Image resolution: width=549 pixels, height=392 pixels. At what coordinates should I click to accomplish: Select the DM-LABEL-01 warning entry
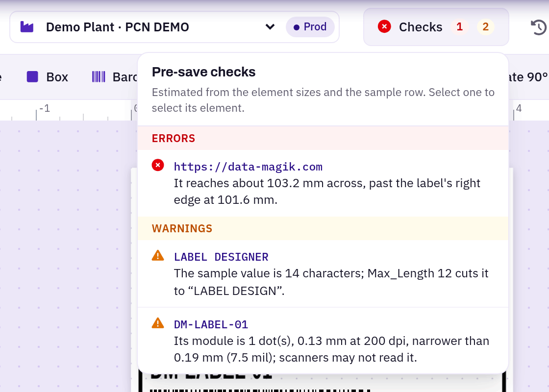coord(323,341)
